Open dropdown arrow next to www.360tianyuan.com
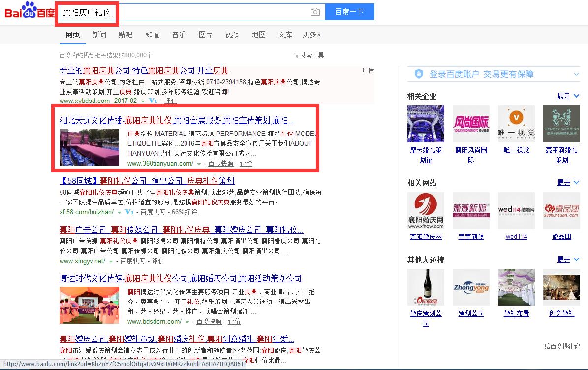The width and height of the screenshot is (588, 370). (x=199, y=164)
